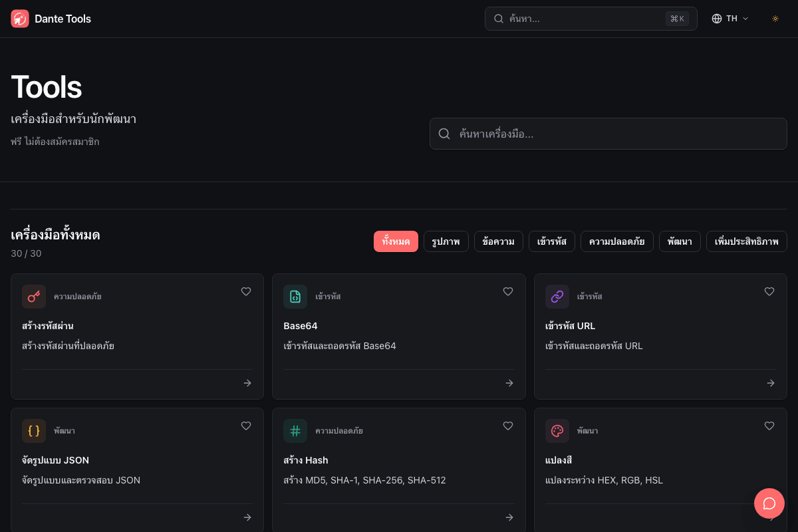This screenshot has width=798, height=532.
Task: Select the พัฒนา filter tab
Action: coord(680,241)
